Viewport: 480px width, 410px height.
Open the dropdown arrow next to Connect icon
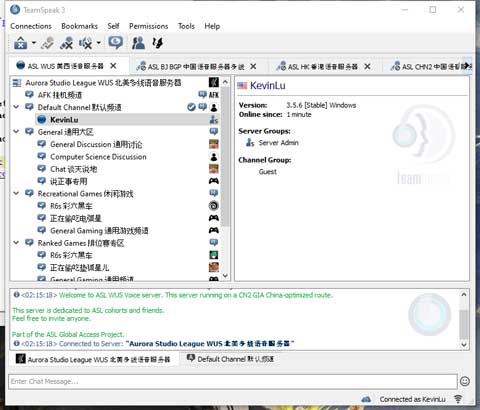click(x=34, y=43)
